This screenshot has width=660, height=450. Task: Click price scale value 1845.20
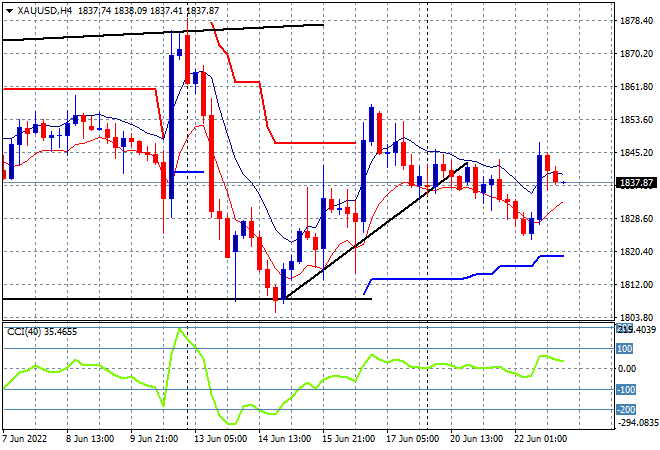tap(636, 152)
